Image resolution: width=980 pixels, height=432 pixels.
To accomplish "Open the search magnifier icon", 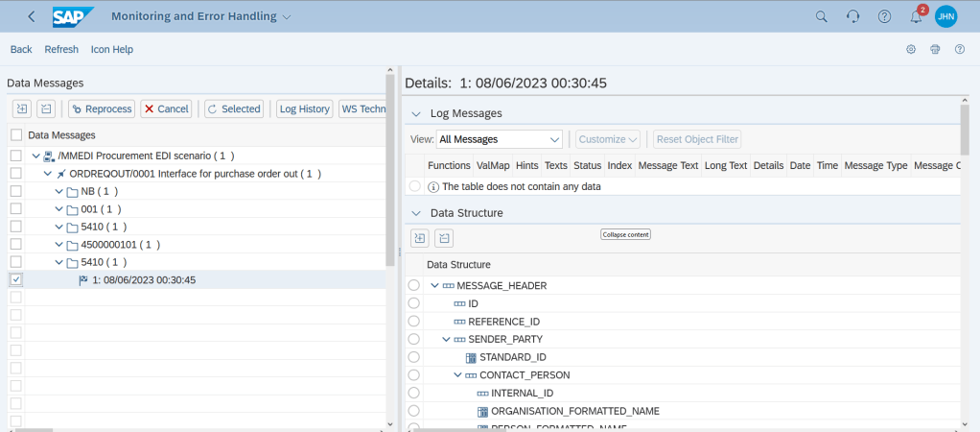I will pos(821,16).
